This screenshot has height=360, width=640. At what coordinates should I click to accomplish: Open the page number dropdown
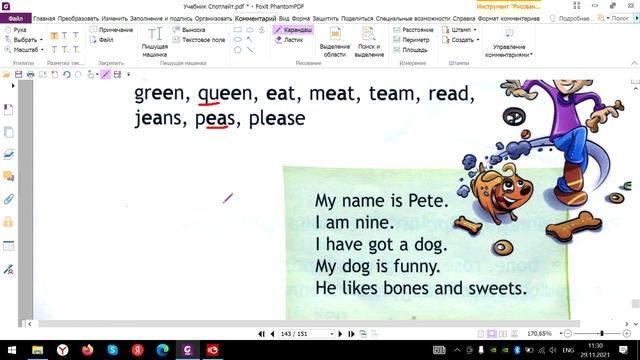(x=331, y=334)
